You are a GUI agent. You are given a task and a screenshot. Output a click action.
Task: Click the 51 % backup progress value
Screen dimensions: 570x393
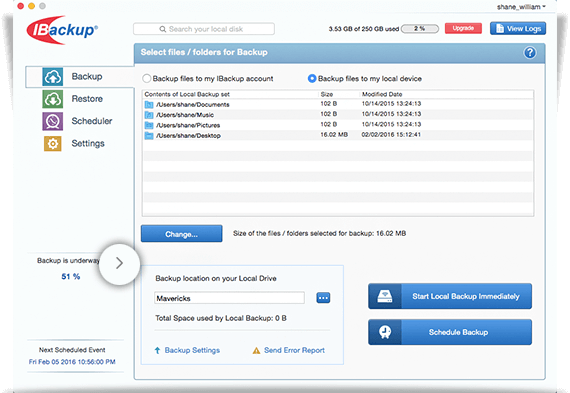71,277
